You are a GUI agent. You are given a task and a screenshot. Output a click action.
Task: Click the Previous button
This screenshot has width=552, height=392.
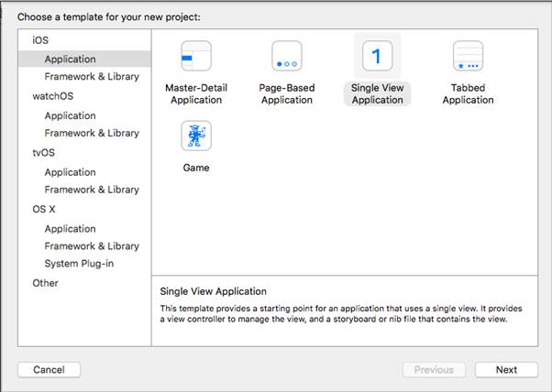(434, 370)
